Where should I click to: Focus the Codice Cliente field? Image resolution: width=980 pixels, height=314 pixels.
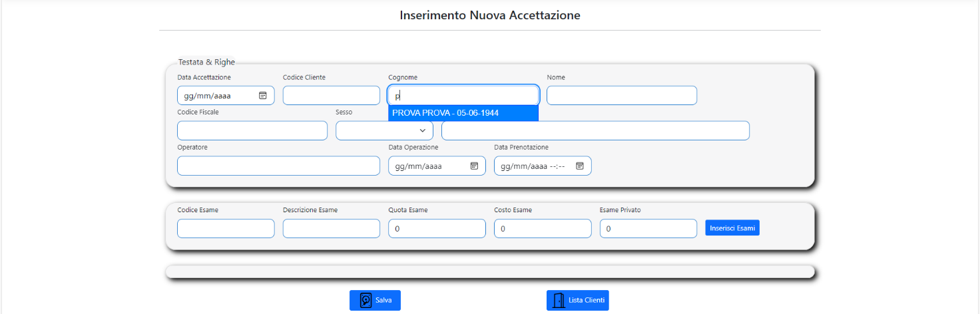[332, 95]
